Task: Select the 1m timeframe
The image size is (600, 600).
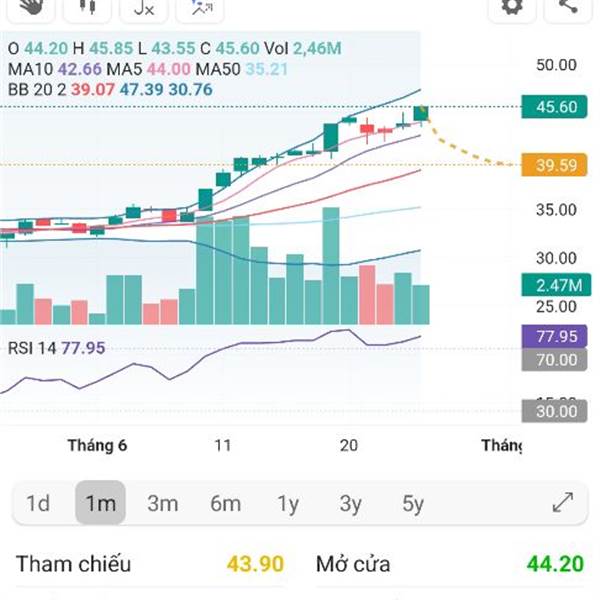Action: tap(100, 503)
